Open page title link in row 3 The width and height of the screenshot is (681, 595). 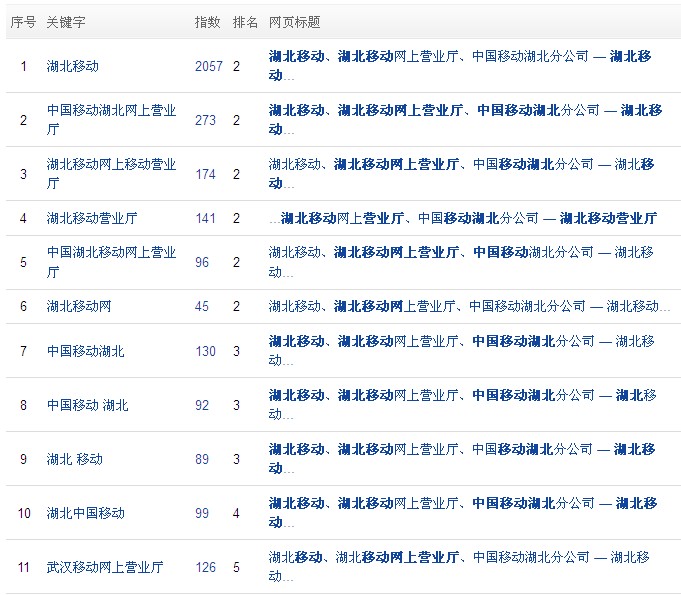[x=461, y=173]
